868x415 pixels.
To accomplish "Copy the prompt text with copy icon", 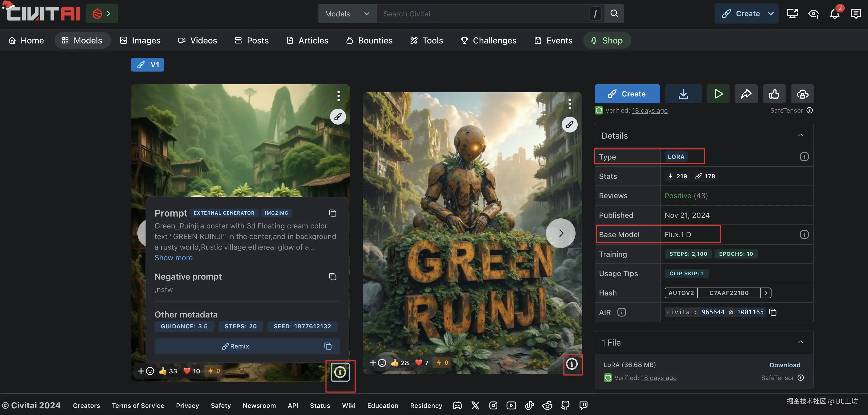I will tap(332, 213).
